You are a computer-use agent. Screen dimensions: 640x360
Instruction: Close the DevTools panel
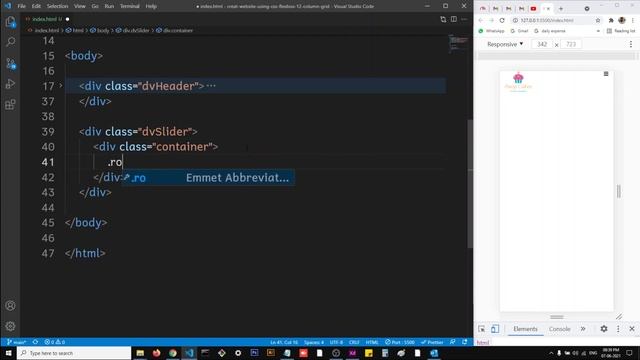tap(632, 329)
